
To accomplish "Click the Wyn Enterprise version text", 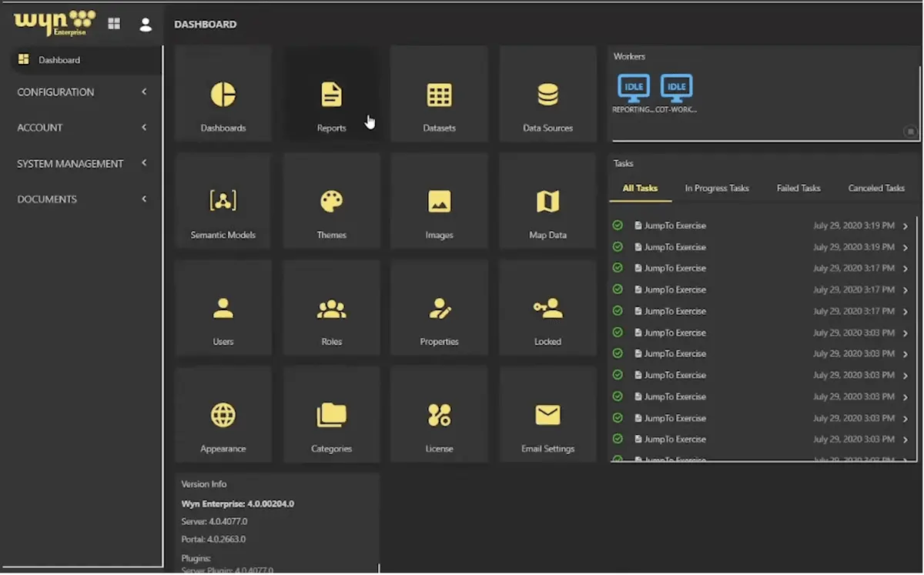I will (237, 504).
